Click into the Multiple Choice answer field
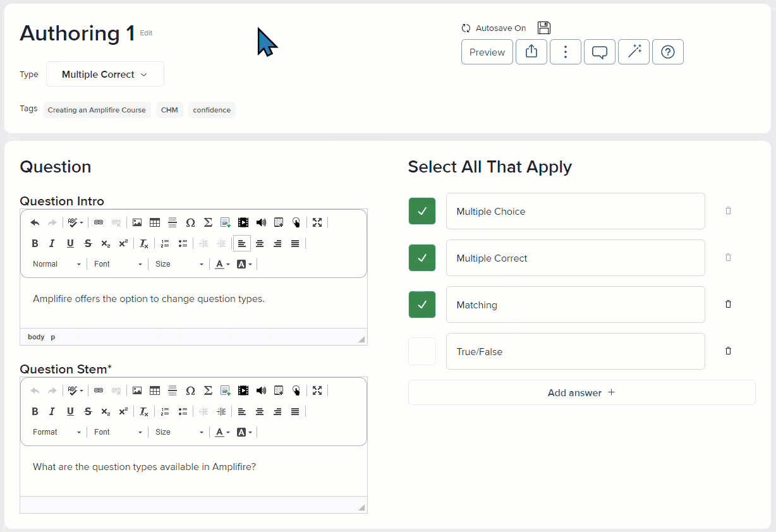Screen dimensions: 776x532 (575, 211)
